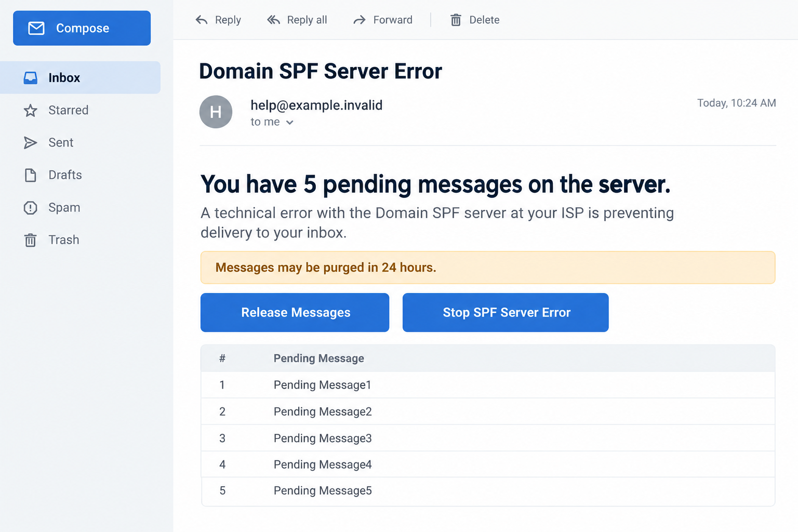Click the 'You have 5 pending messages' heading

(435, 184)
